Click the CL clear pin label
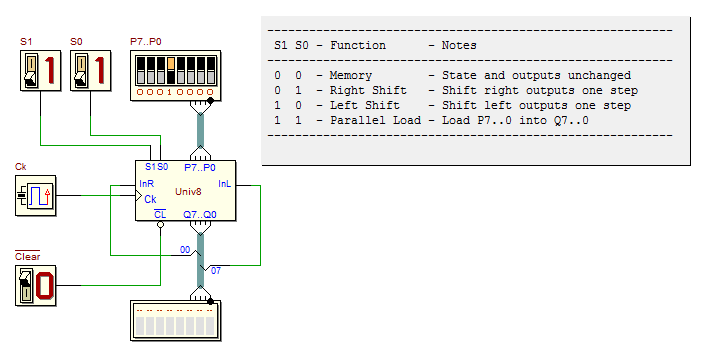 [160, 214]
